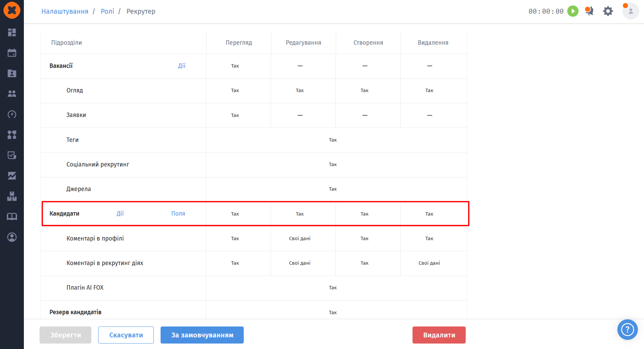The height and width of the screenshot is (349, 644).
Task: Click the Зберегти button
Action: (x=65, y=335)
